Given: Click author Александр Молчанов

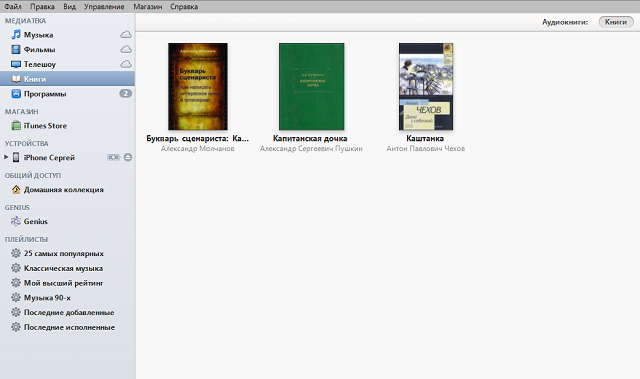Looking at the screenshot, I should pos(198,148).
